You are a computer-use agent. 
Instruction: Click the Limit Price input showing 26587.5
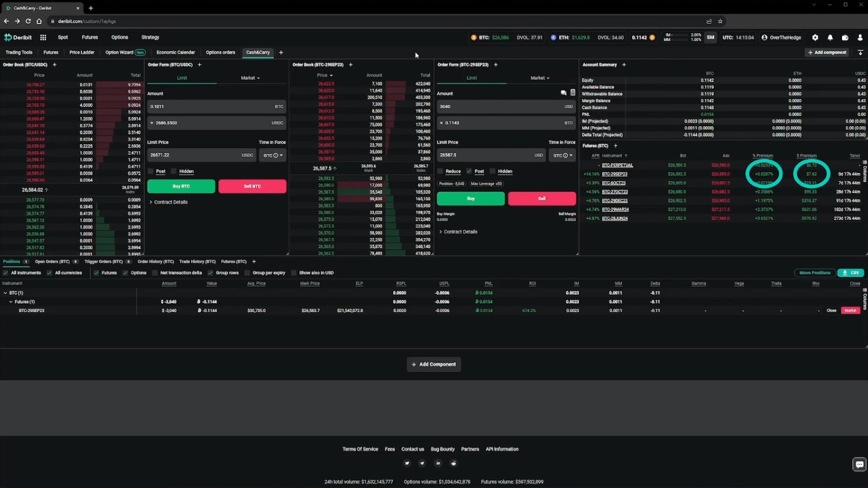point(491,155)
